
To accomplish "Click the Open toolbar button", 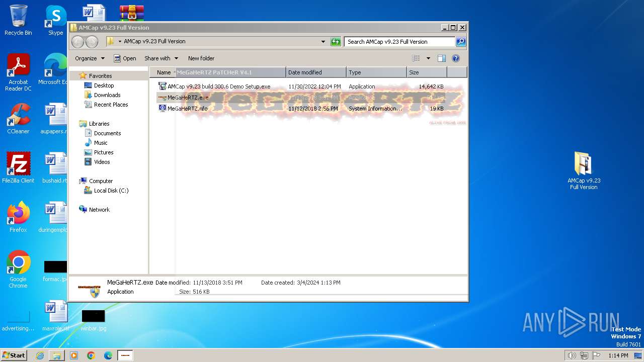I will coord(125,58).
